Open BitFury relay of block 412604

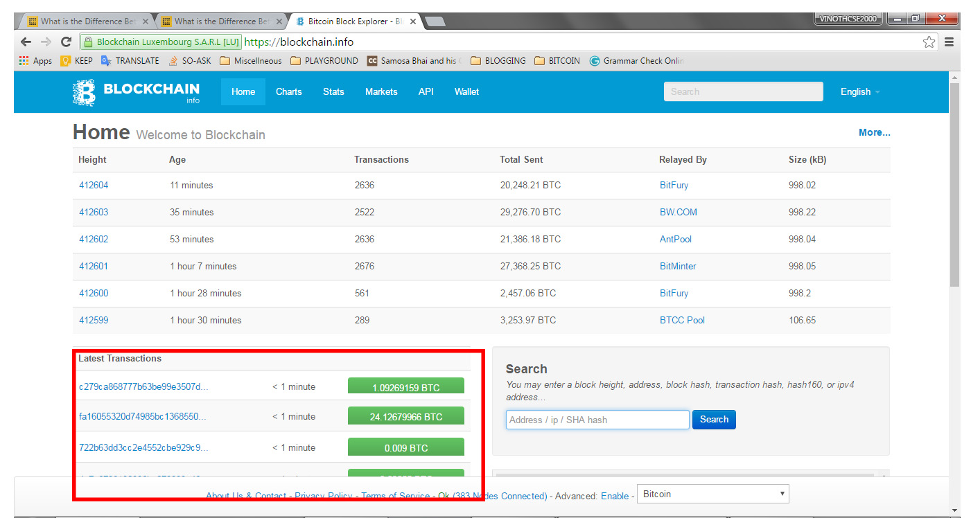674,185
